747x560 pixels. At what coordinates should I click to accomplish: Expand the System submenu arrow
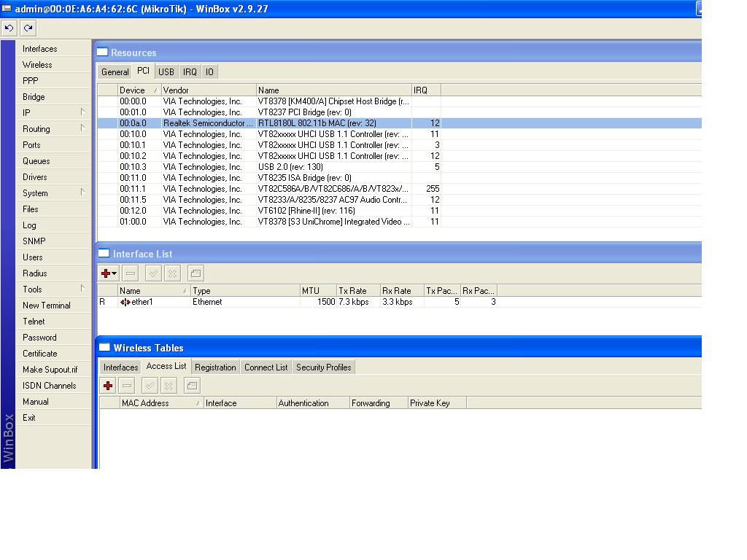(x=82, y=192)
